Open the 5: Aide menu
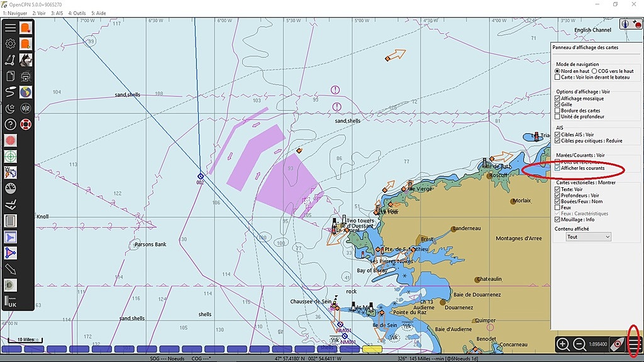 coord(99,13)
